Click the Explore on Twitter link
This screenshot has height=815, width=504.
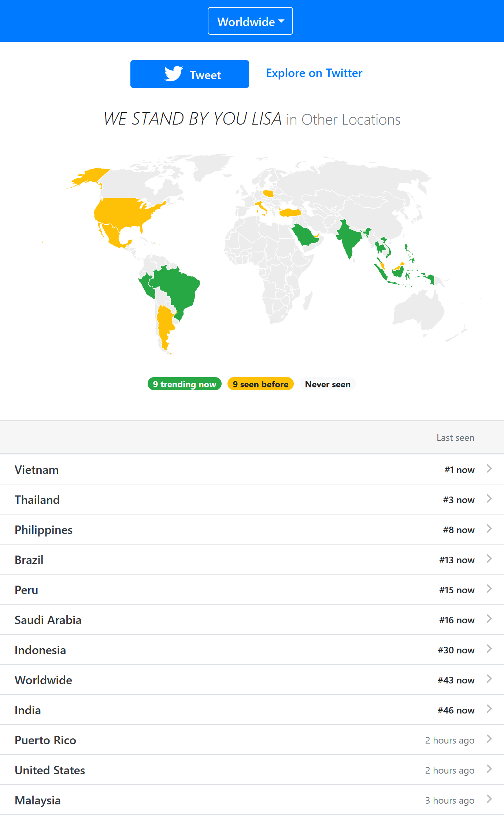click(314, 73)
